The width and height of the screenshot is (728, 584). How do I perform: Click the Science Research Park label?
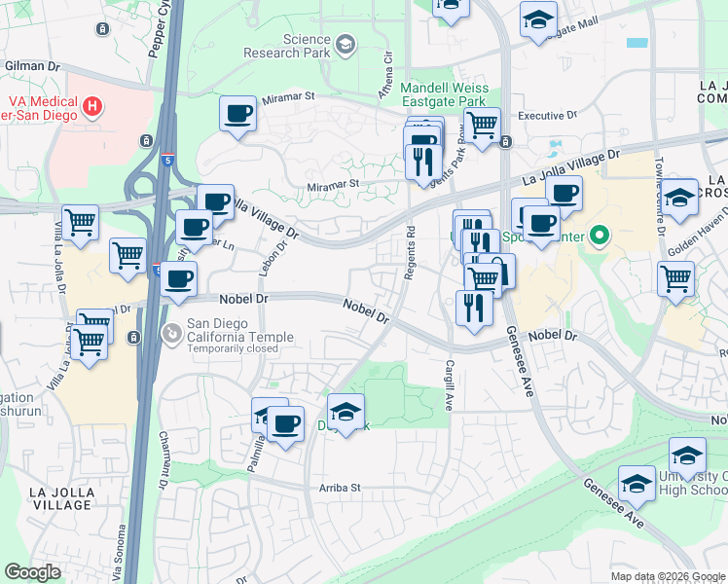point(287,46)
